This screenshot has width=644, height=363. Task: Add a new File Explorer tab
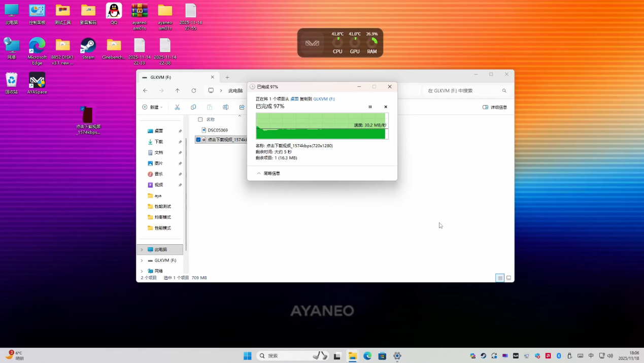click(227, 77)
